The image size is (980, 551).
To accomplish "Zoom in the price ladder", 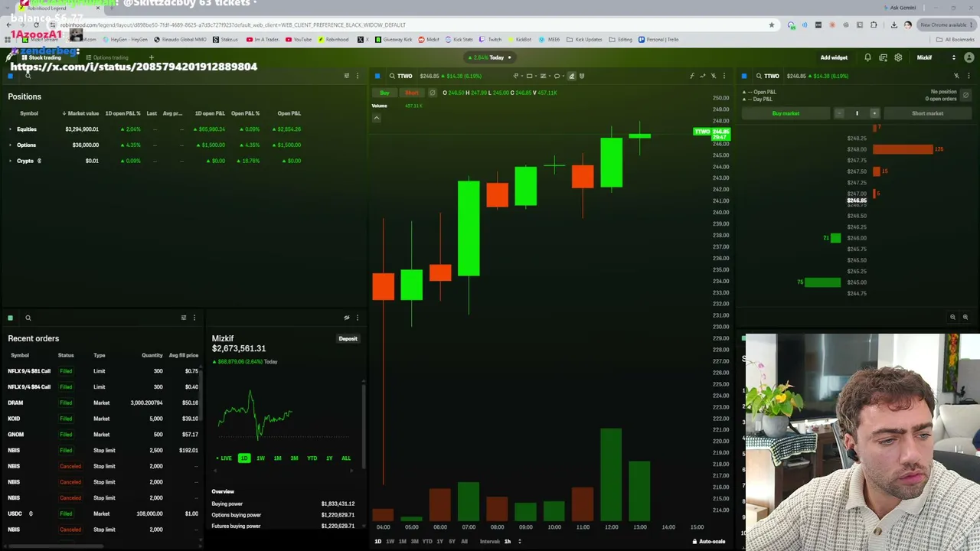I will pos(965,317).
